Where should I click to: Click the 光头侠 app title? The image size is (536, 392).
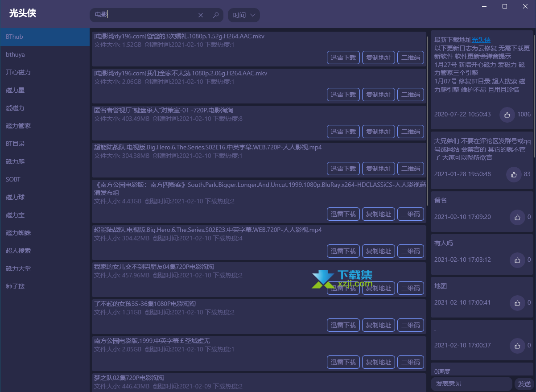(x=23, y=13)
